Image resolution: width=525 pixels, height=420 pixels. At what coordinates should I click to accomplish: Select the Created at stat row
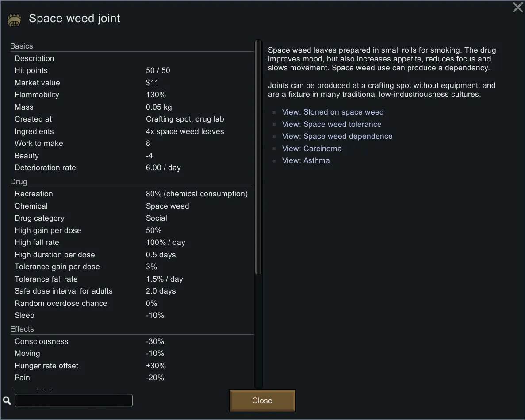pyautogui.click(x=132, y=119)
